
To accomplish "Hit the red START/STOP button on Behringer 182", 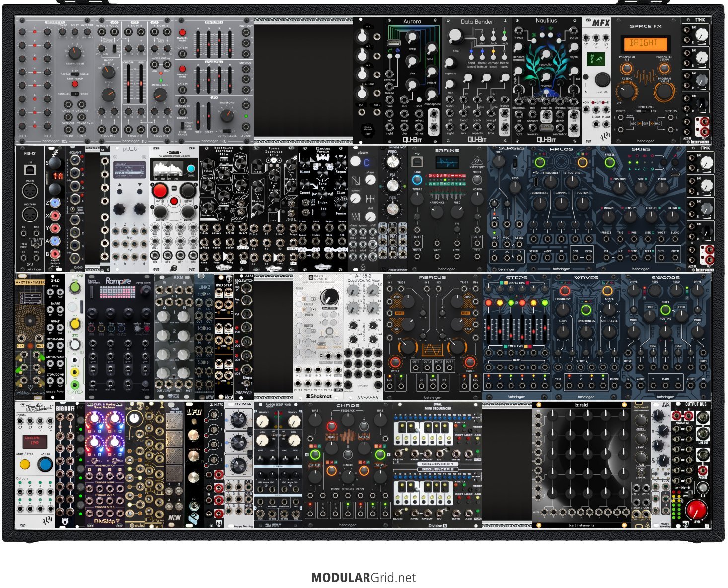I will 74,84.
